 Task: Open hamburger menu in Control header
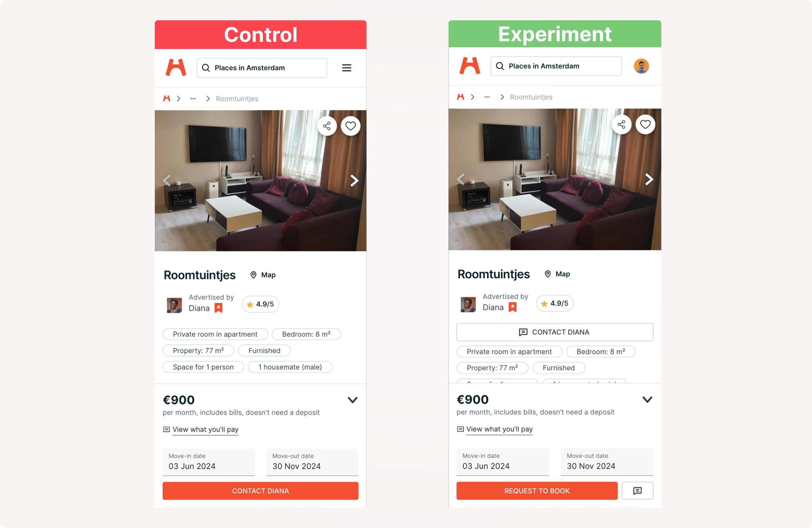coord(347,68)
